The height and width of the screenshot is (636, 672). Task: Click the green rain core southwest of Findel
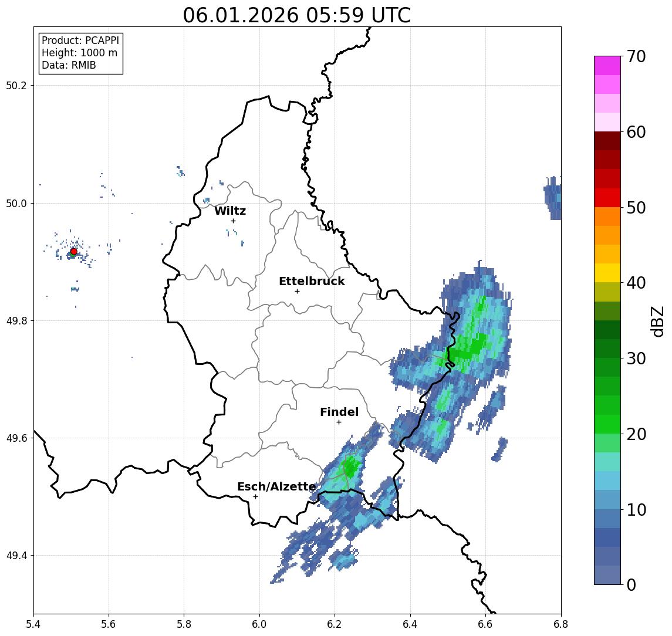click(350, 467)
